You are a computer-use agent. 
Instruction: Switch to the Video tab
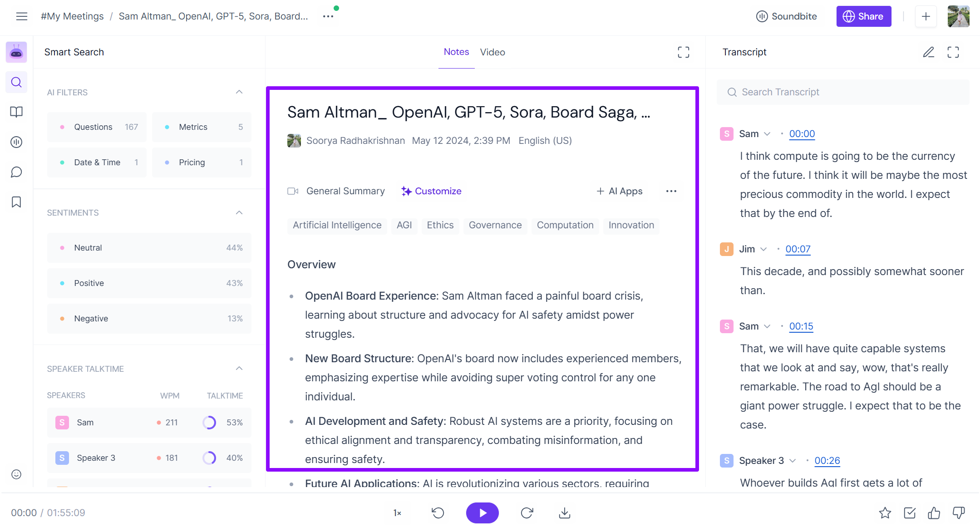point(492,52)
